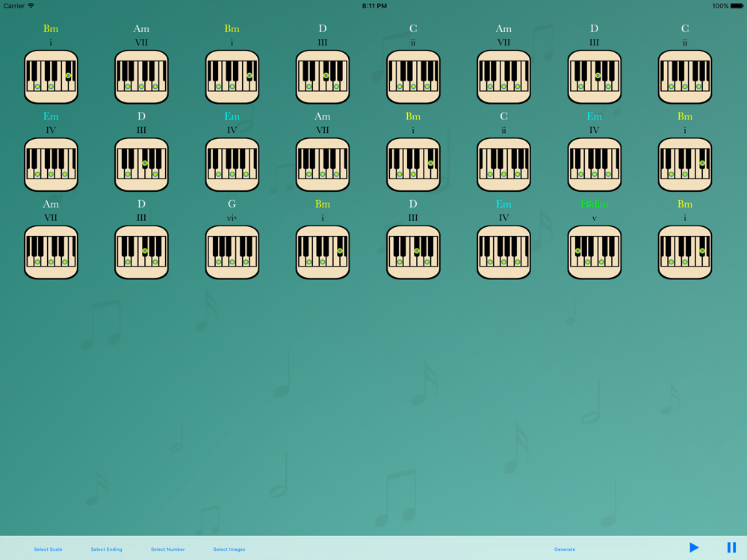
Task: Tap the first D piano icon in top row
Action: 323,77
